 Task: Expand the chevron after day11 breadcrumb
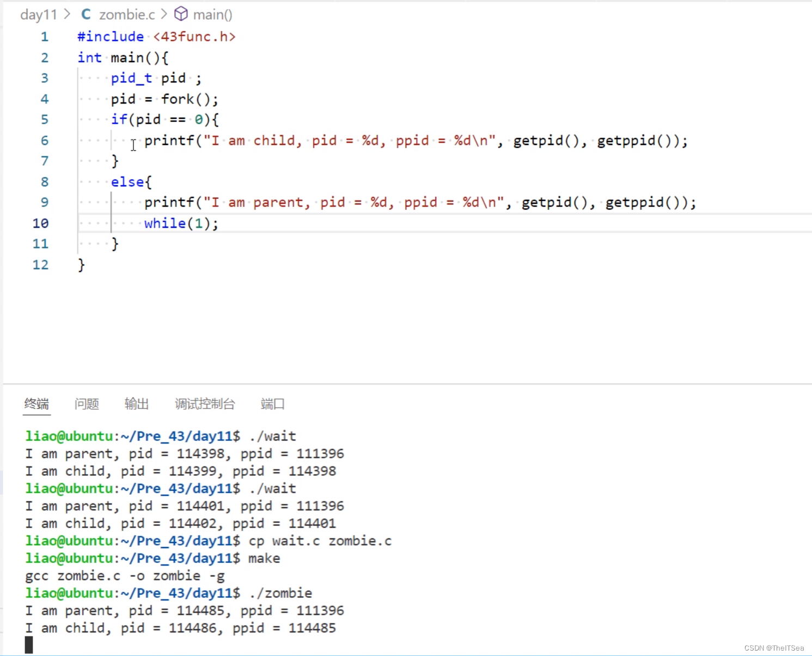(x=68, y=14)
